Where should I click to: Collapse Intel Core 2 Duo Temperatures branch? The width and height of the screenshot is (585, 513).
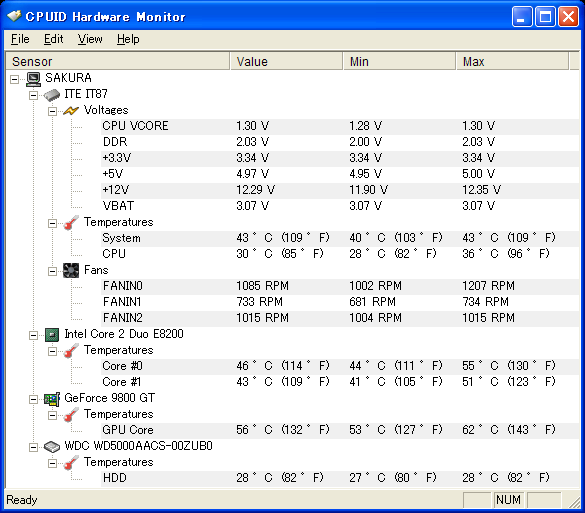click(53, 351)
